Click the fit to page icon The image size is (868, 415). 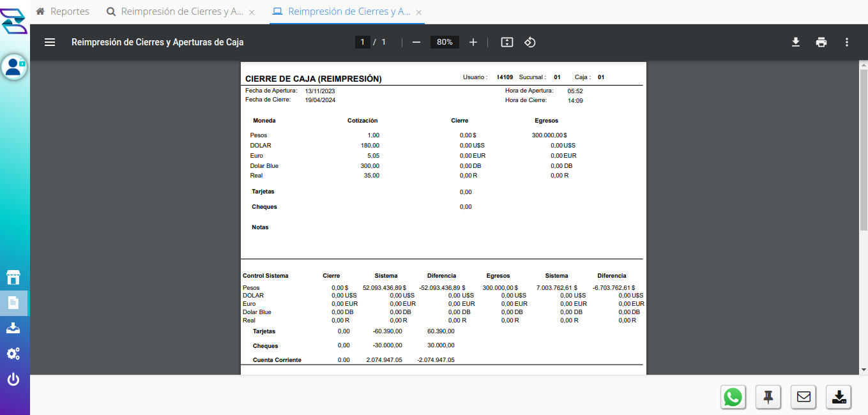click(x=507, y=42)
